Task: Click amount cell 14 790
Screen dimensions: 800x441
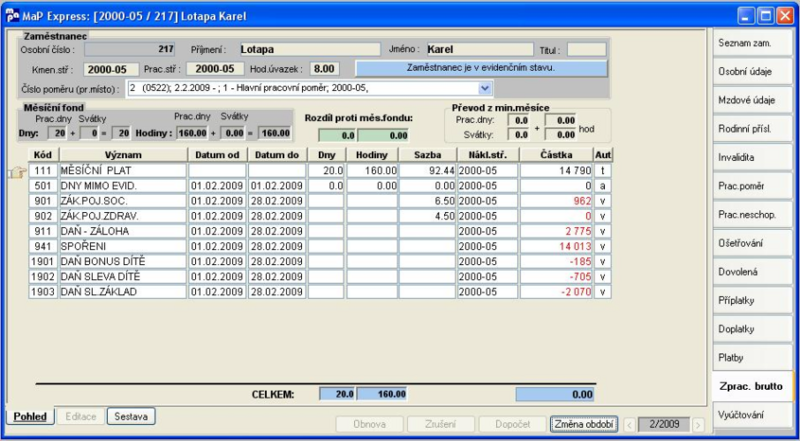Action: 556,170
